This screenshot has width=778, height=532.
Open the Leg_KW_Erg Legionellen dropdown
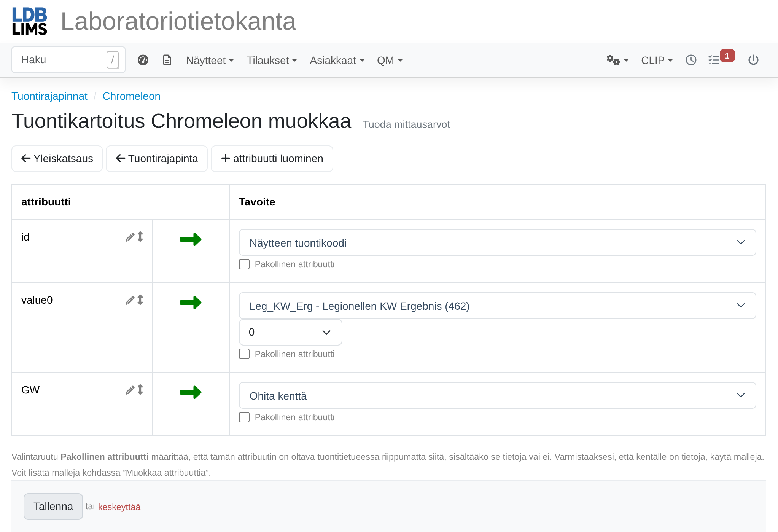tap(497, 306)
